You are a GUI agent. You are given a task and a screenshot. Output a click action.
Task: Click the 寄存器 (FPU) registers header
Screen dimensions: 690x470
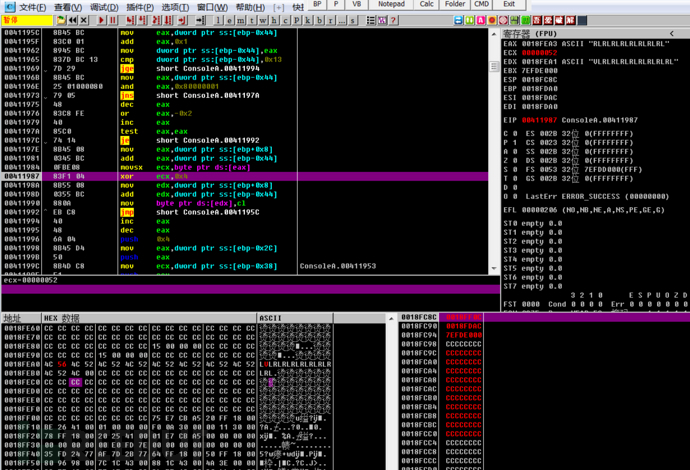pyautogui.click(x=528, y=34)
